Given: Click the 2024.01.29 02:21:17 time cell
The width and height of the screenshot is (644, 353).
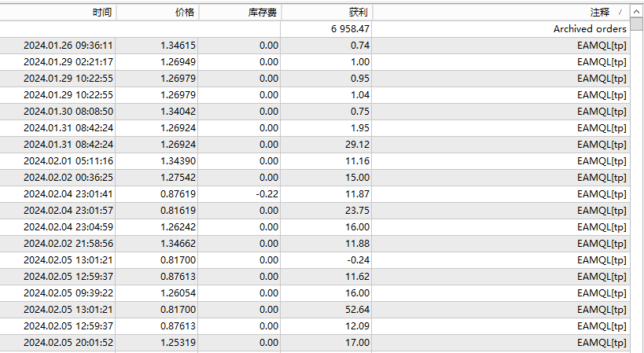Looking at the screenshot, I should (68, 62).
